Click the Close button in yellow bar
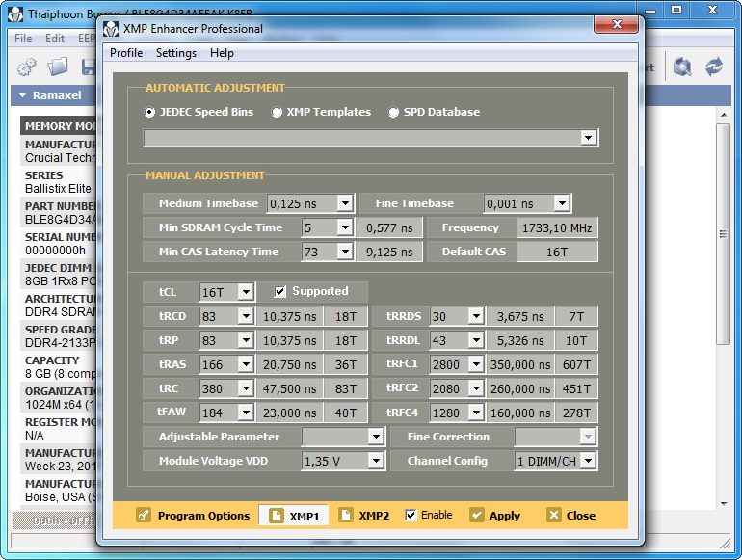The image size is (742, 560). [571, 515]
